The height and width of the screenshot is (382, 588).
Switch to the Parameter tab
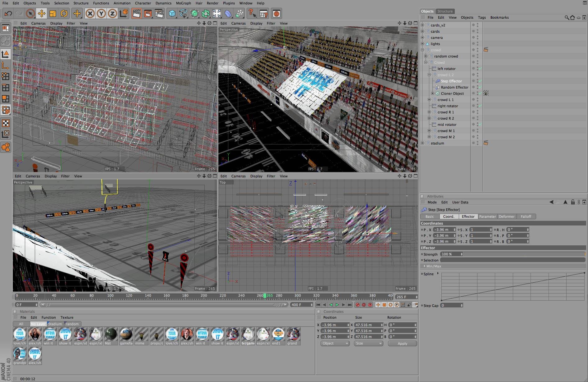tap(487, 216)
